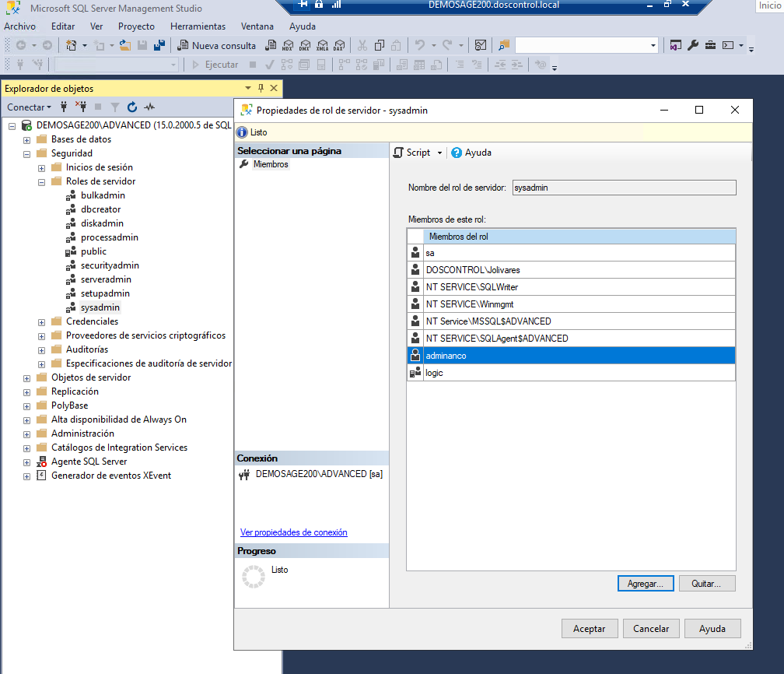Click the DMX query toolbar icon
Viewport: 784px width, 674px height.
click(305, 46)
